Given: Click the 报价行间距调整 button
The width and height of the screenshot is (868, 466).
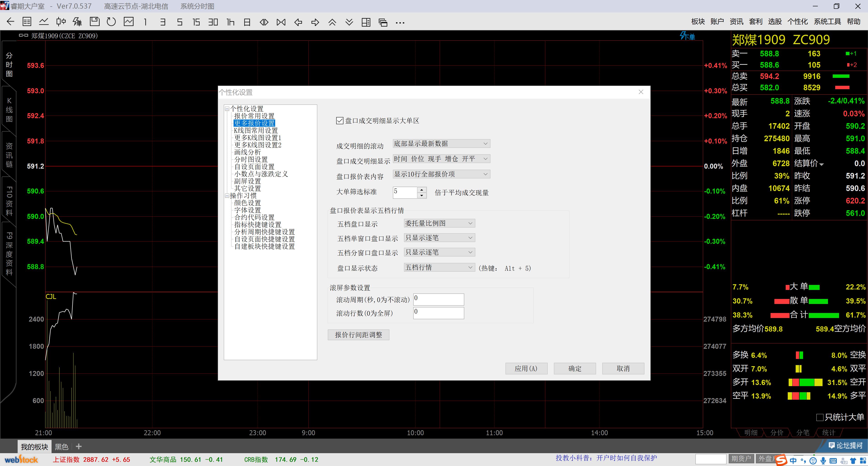Looking at the screenshot, I should (x=358, y=335).
